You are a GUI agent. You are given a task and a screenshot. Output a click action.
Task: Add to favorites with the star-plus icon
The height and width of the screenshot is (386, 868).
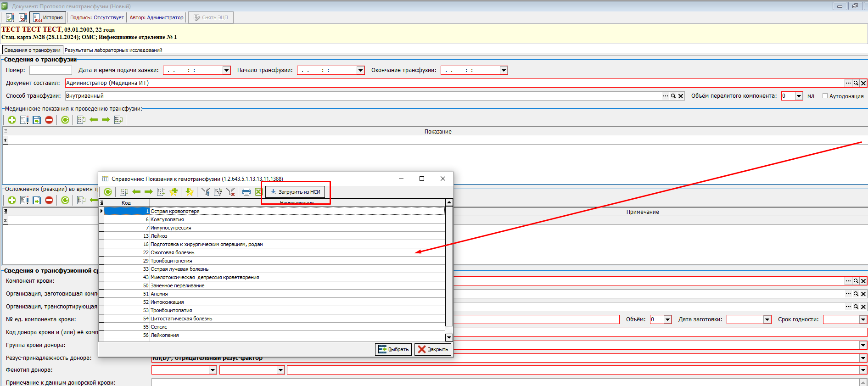174,192
